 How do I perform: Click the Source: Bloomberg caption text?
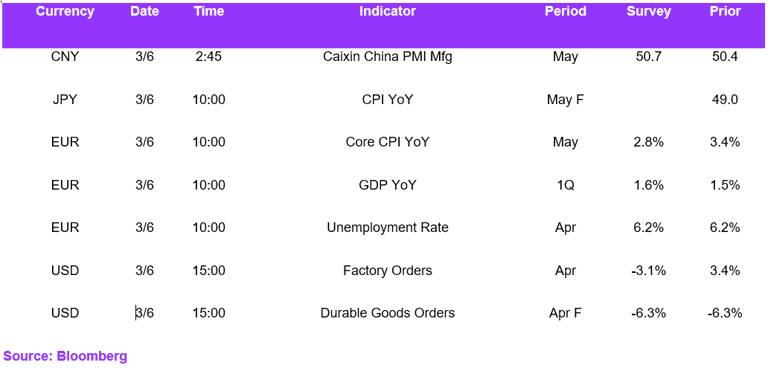(65, 356)
